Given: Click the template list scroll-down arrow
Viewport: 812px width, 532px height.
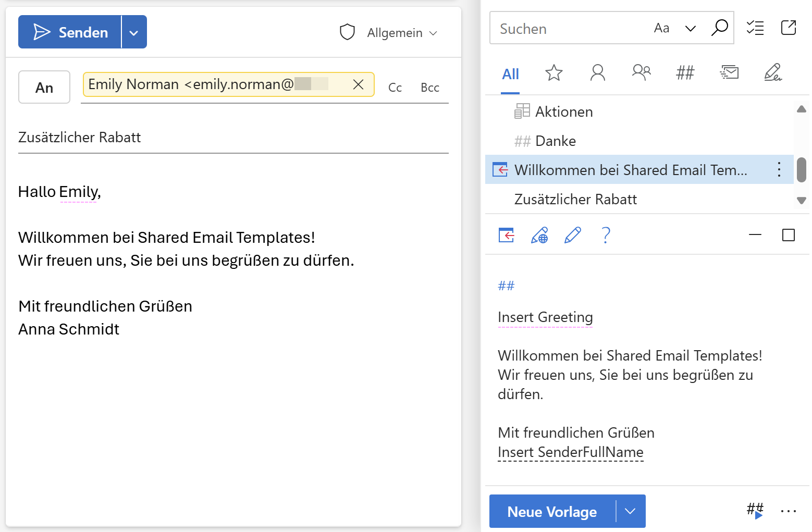Looking at the screenshot, I should tap(802, 200).
